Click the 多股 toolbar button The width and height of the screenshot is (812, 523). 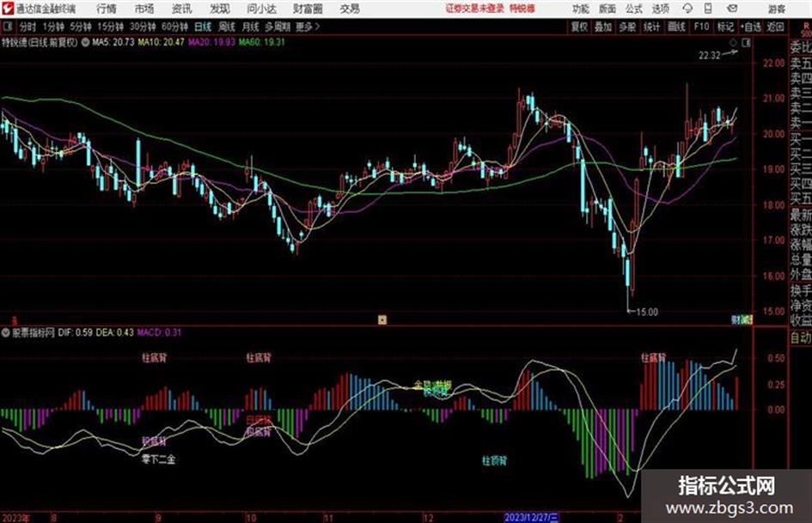[x=627, y=27]
